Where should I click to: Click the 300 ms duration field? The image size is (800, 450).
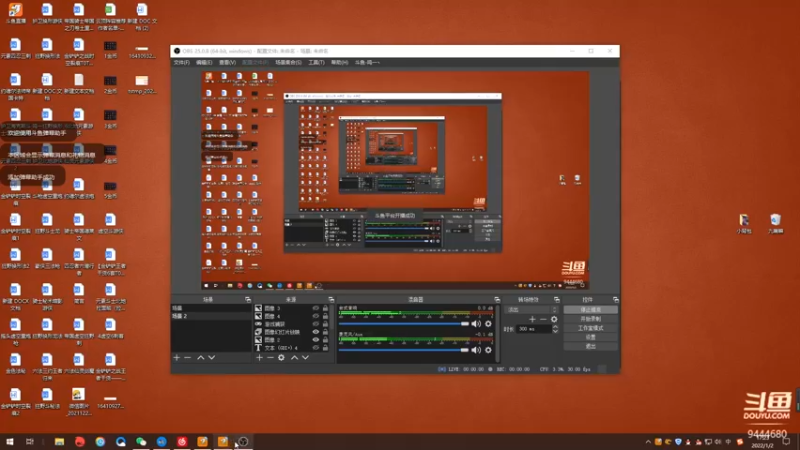(x=534, y=329)
